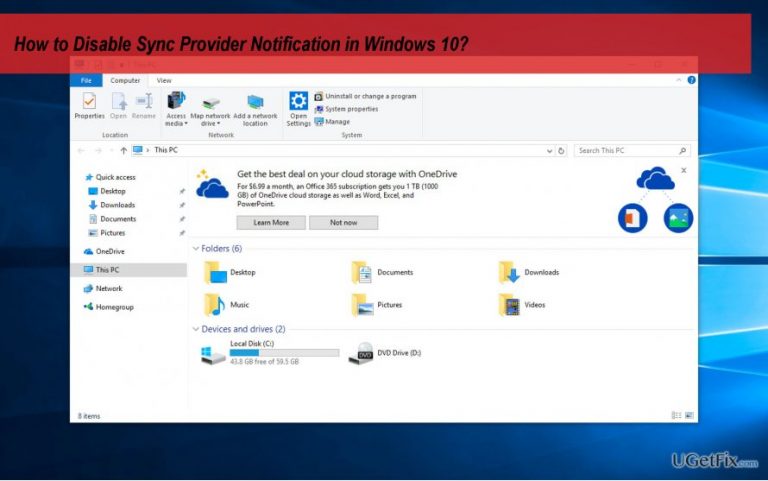Open the File tab
Image resolution: width=768 pixels, height=481 pixels.
pyautogui.click(x=86, y=80)
